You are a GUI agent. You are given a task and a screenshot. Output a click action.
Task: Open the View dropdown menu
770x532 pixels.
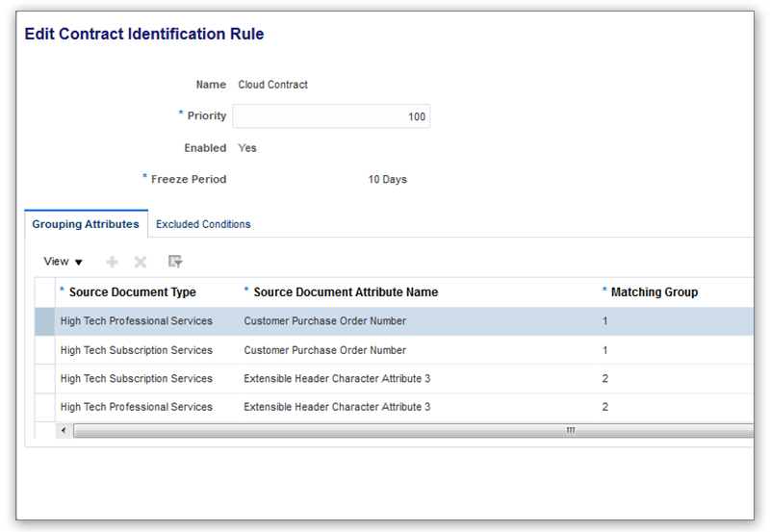click(64, 262)
